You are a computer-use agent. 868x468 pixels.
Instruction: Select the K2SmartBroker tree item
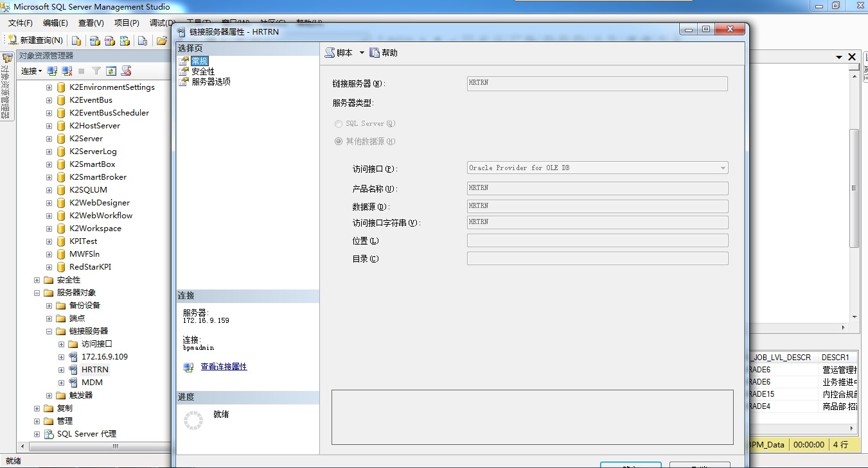click(x=98, y=177)
